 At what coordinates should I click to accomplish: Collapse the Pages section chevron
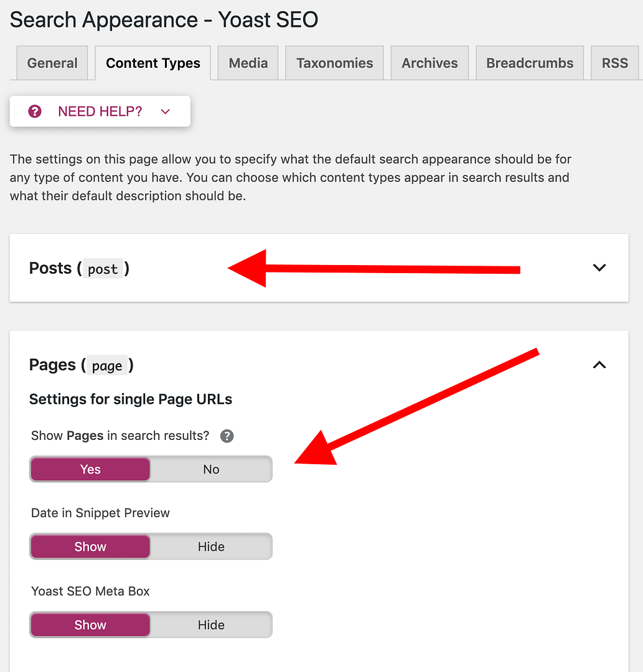pyautogui.click(x=599, y=365)
